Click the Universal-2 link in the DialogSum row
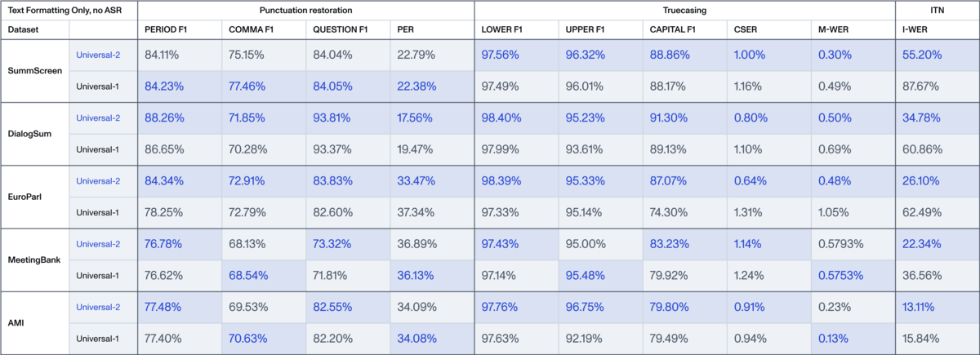 [99, 118]
